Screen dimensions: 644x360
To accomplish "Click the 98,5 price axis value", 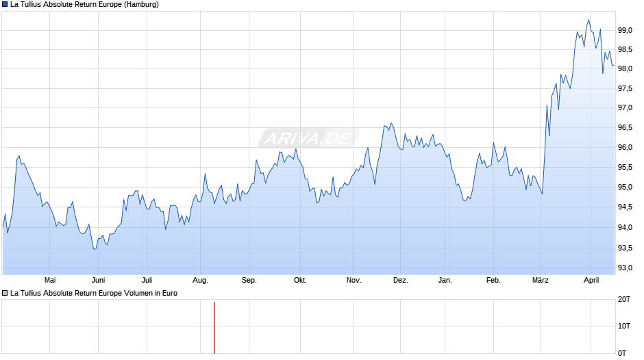I will coord(625,50).
